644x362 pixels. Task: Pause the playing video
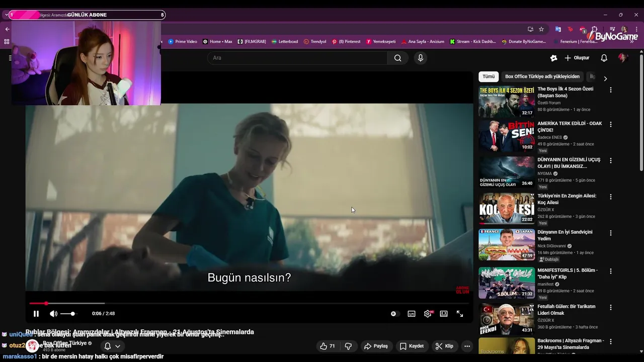click(36, 314)
